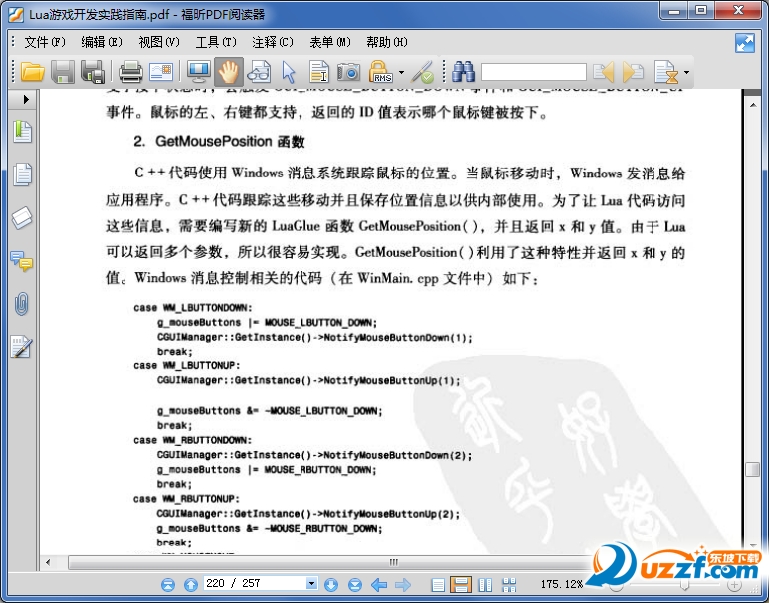Expand the left navigation panel arrow
The width and height of the screenshot is (769, 603).
pyautogui.click(x=26, y=100)
